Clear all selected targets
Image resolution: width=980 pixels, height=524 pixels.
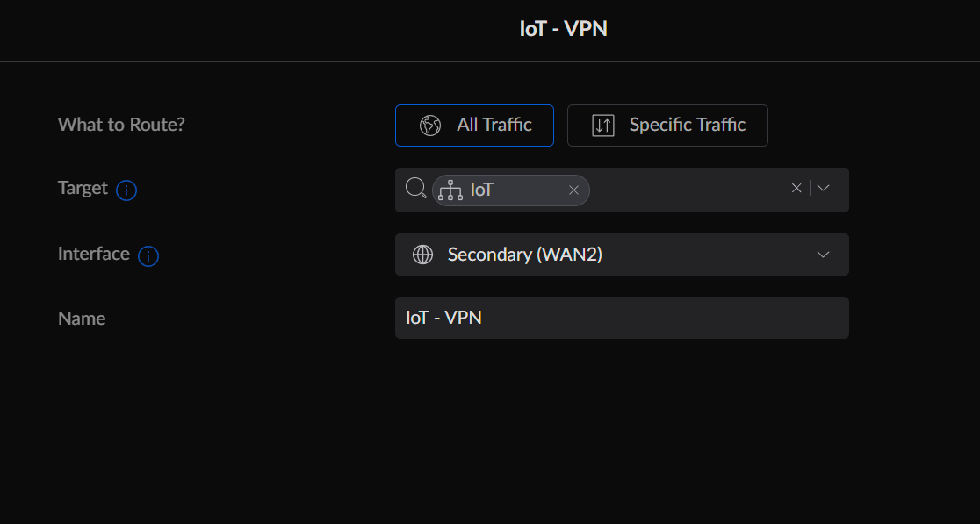point(796,188)
